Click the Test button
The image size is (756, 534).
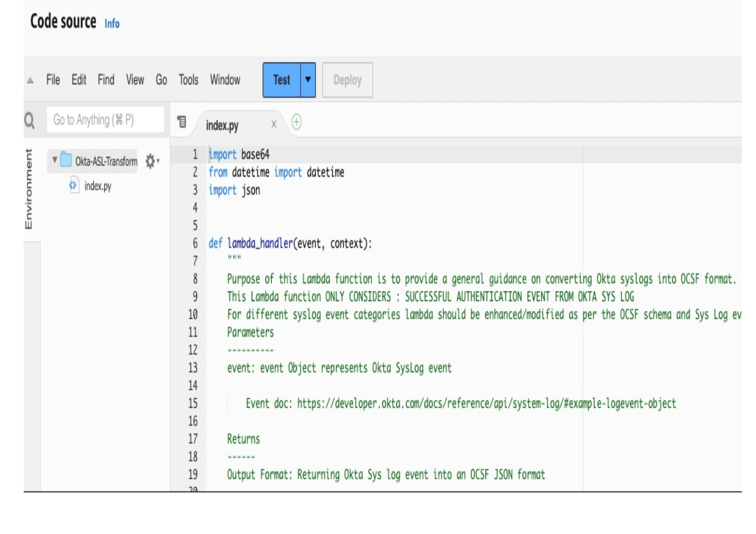pos(282,80)
